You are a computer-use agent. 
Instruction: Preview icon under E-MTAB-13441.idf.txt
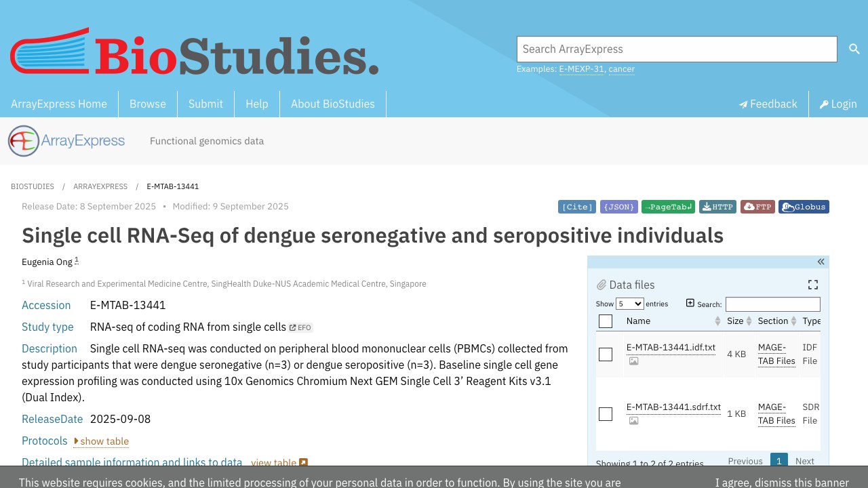(x=633, y=361)
